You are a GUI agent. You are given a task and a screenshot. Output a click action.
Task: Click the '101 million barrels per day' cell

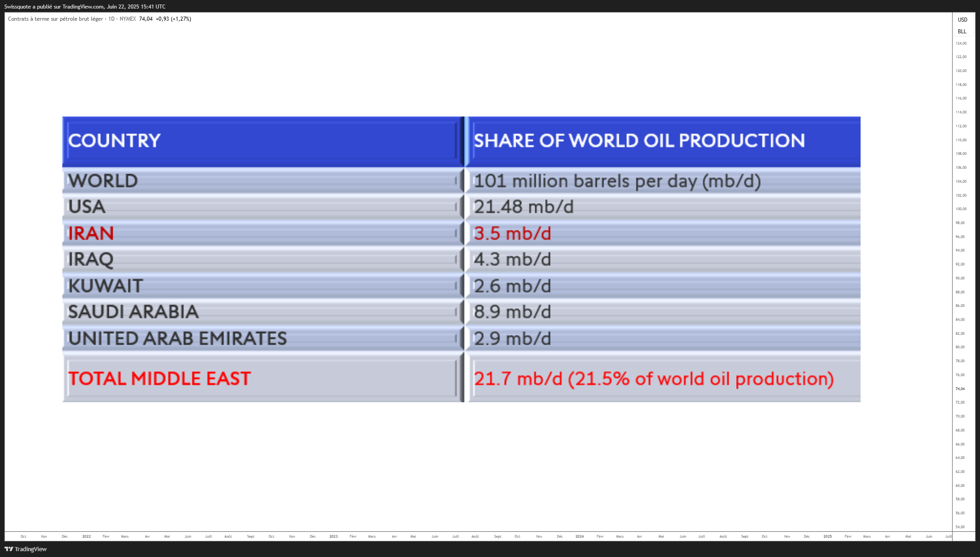coord(618,181)
